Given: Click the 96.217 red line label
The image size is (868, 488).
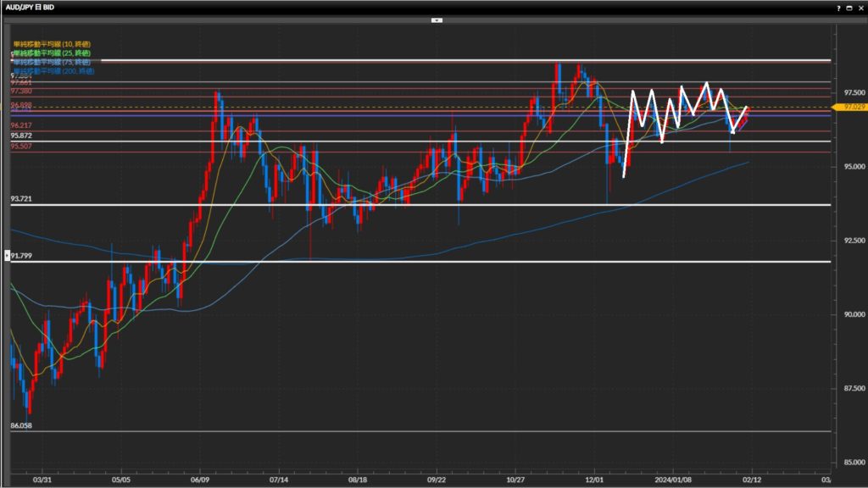Looking at the screenshot, I should pos(22,125).
